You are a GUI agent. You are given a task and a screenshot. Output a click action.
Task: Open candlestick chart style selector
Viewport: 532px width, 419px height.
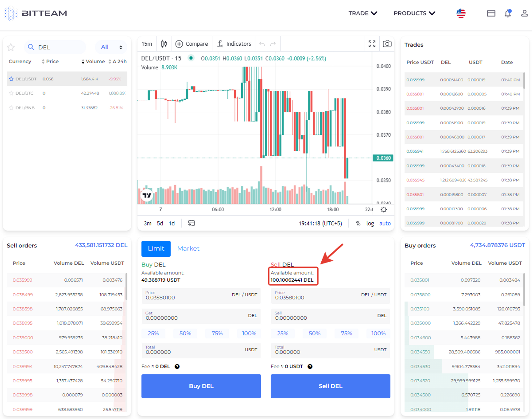[164, 44]
